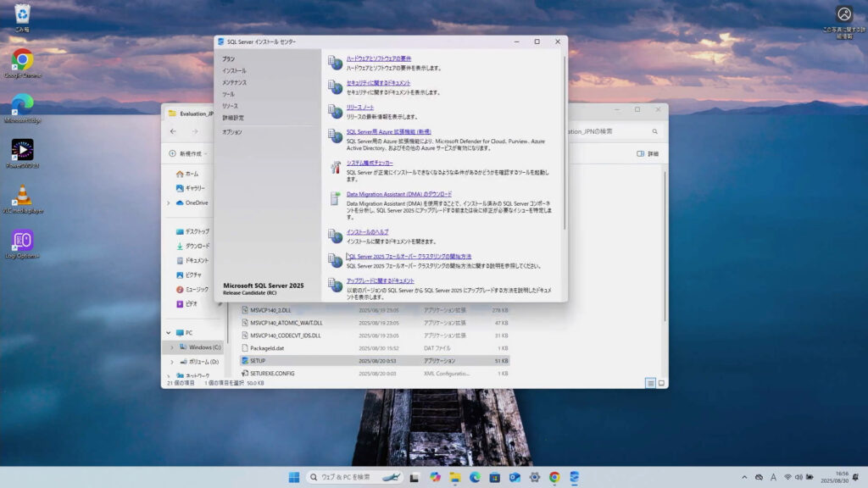The image size is (868, 488).
Task: Click the globe icon beside ハードウェアとソフトウェアの要件
Action: click(x=335, y=63)
